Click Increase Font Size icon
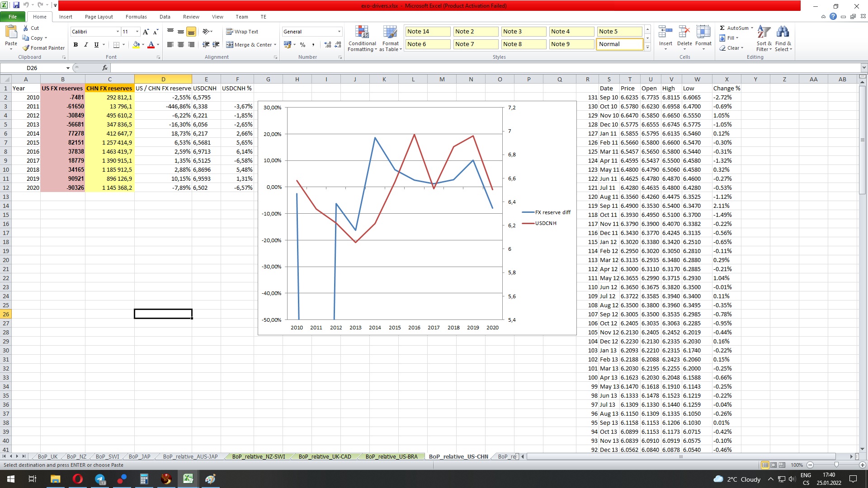The image size is (868, 488). point(146,32)
